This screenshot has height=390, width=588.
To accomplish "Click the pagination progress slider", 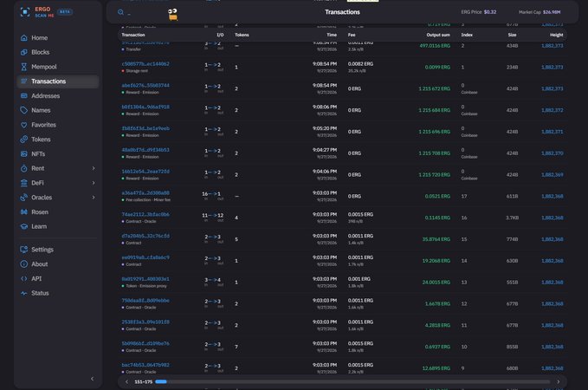I will 352,381.
